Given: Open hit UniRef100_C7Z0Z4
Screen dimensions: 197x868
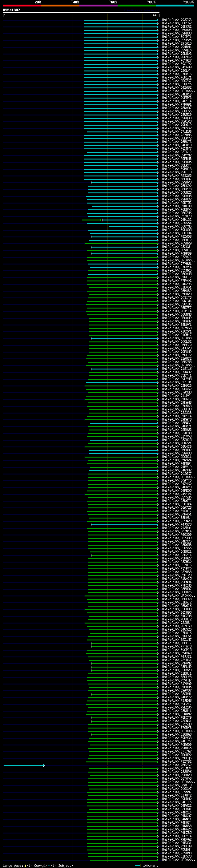Looking at the screenshot, I should 177,257.
